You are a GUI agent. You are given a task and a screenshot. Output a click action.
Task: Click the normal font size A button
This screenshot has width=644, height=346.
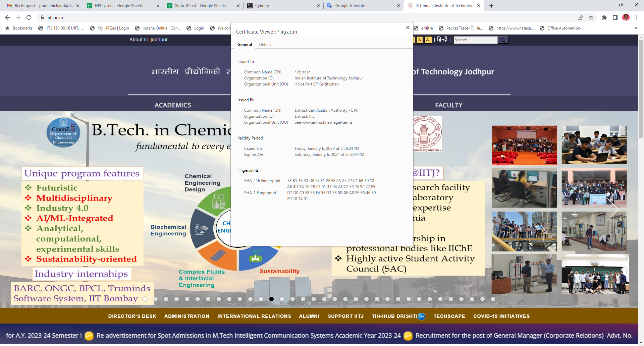[x=420, y=40]
